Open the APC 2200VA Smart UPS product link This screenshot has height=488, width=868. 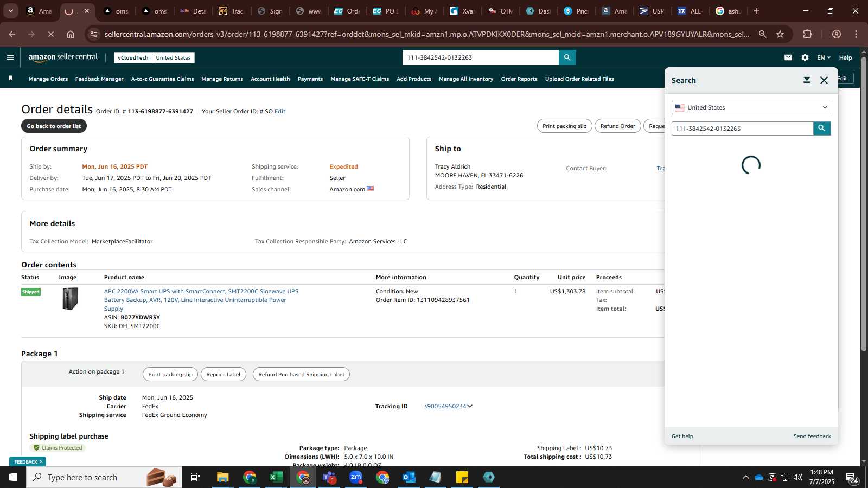point(201,300)
